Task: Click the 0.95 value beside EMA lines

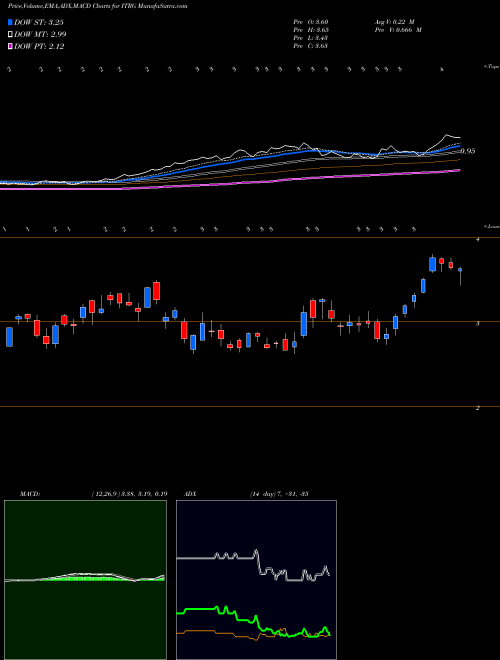Action: (x=468, y=151)
